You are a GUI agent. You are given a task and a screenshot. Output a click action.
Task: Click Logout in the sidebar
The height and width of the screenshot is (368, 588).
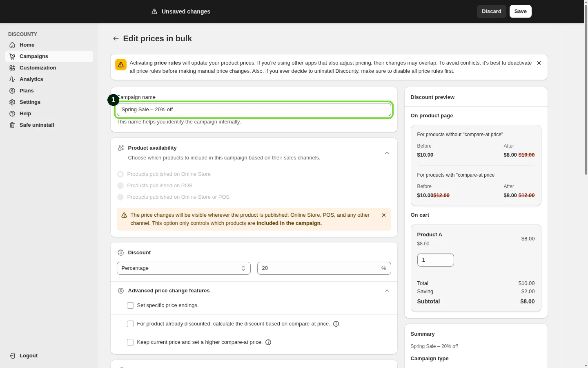pyautogui.click(x=49, y=356)
